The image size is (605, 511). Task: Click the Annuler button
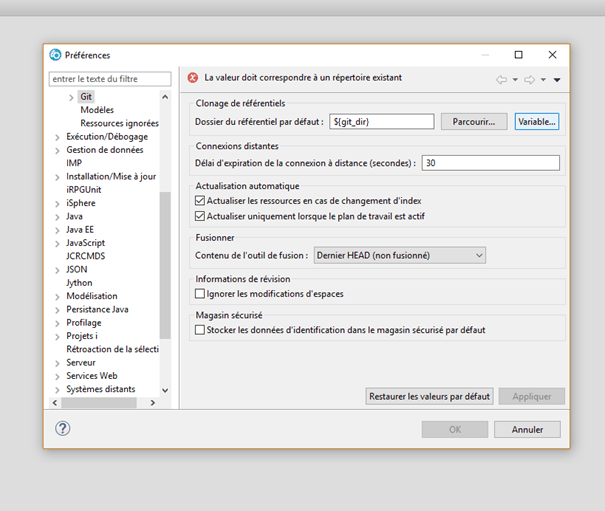point(527,429)
